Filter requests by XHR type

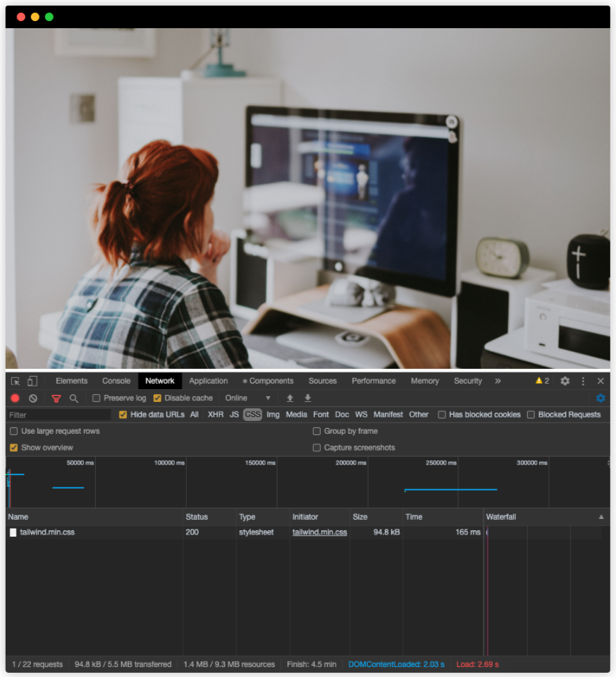coord(216,415)
